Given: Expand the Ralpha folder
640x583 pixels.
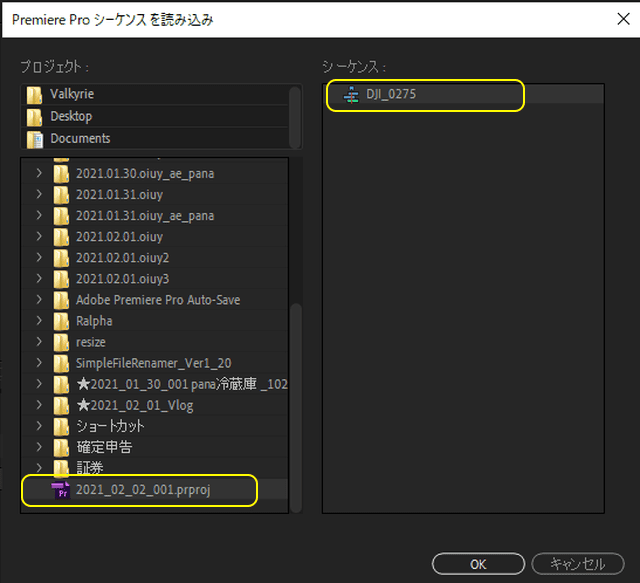Looking at the screenshot, I should coord(39,320).
